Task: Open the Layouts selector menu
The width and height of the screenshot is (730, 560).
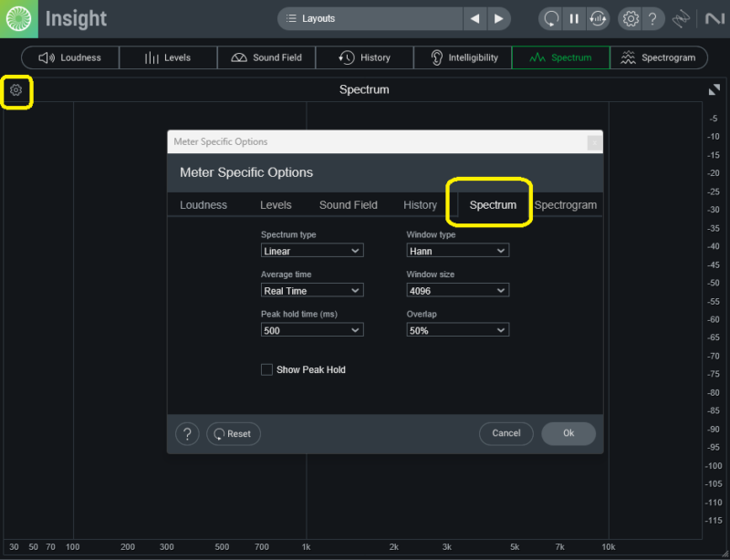Action: point(370,18)
